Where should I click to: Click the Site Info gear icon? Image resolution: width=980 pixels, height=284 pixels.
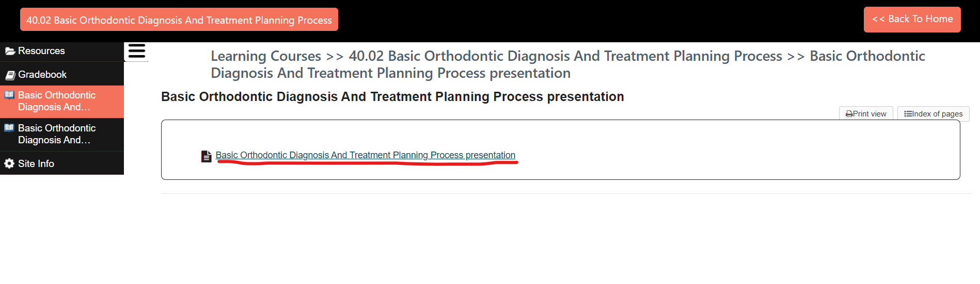(9, 163)
